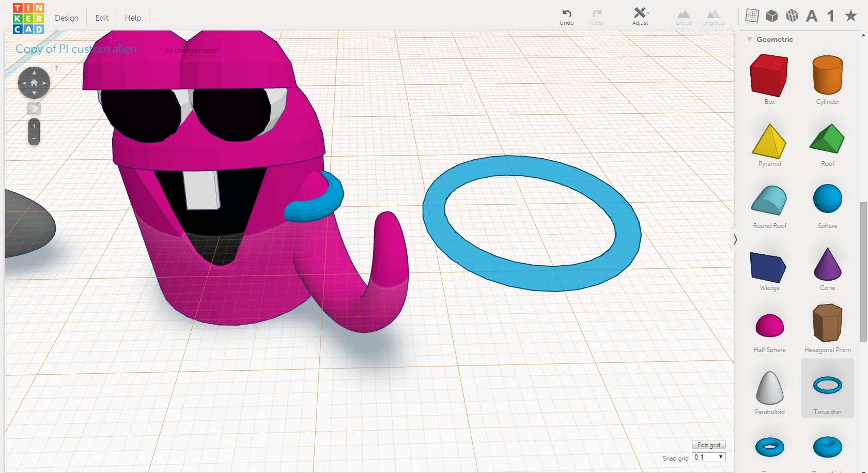This screenshot has width=868, height=473.
Task: Orbit view down with the down arrow
Action: click(34, 94)
